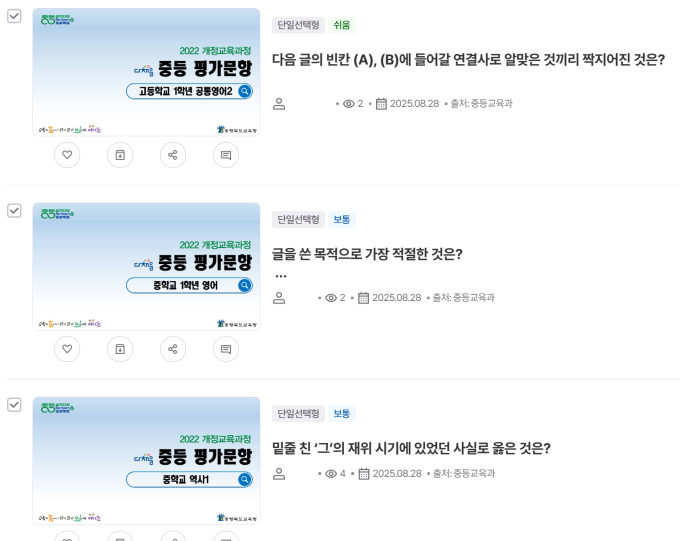Open the question about 연결사 (A), (B)
This screenshot has height=541, width=680.
(x=468, y=60)
